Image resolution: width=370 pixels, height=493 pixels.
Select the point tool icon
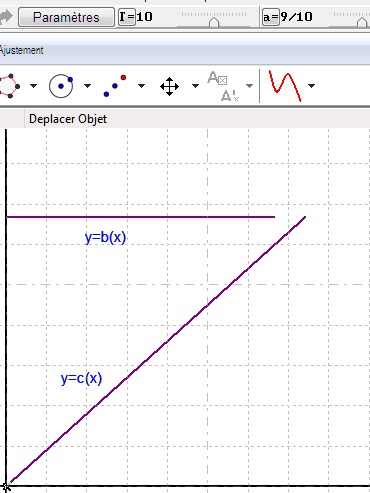click(115, 86)
